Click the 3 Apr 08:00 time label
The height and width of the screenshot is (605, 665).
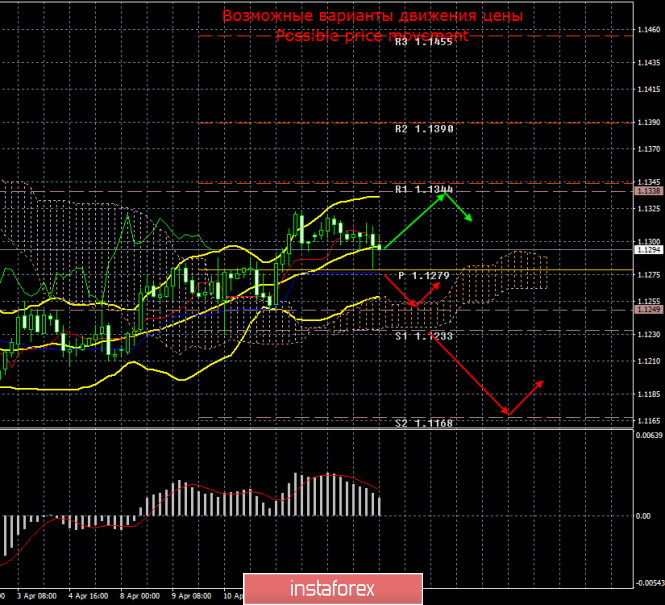(37, 596)
